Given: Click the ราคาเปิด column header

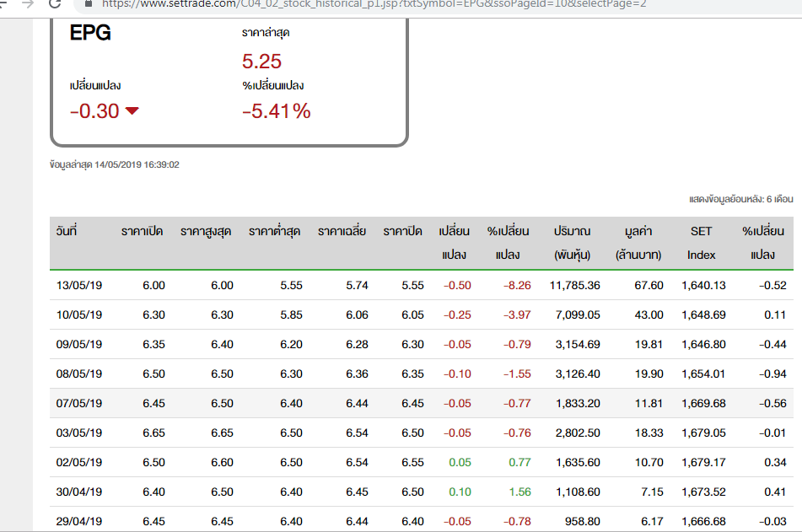Looking at the screenshot, I should (x=143, y=231).
